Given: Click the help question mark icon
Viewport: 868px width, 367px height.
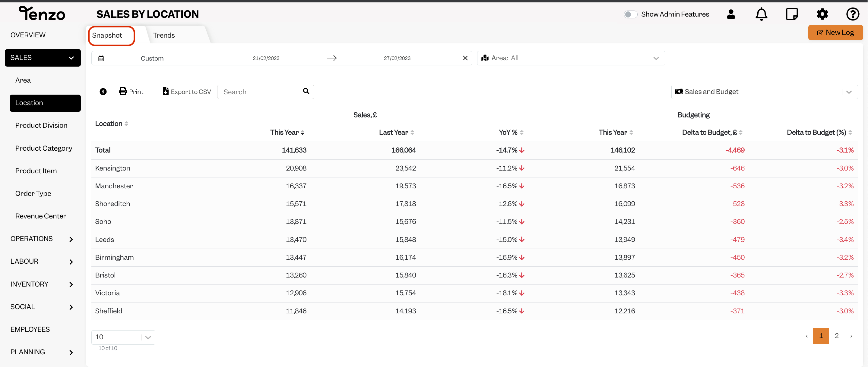Looking at the screenshot, I should 853,14.
